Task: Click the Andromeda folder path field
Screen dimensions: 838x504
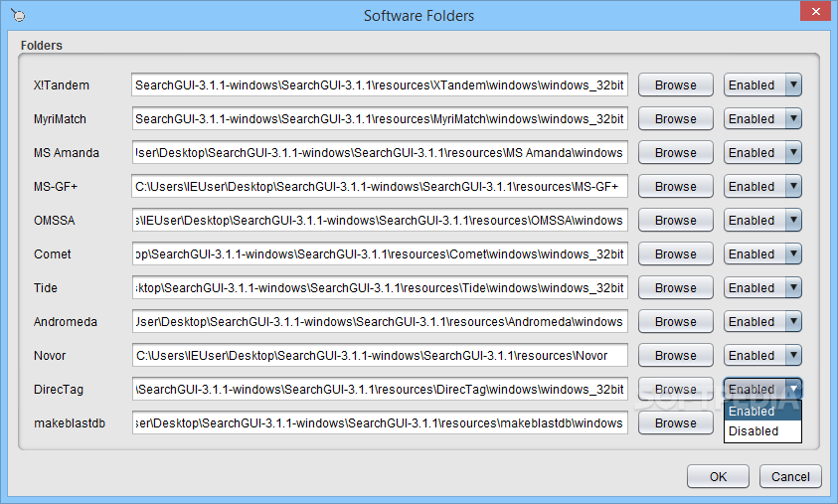Action: 380,322
